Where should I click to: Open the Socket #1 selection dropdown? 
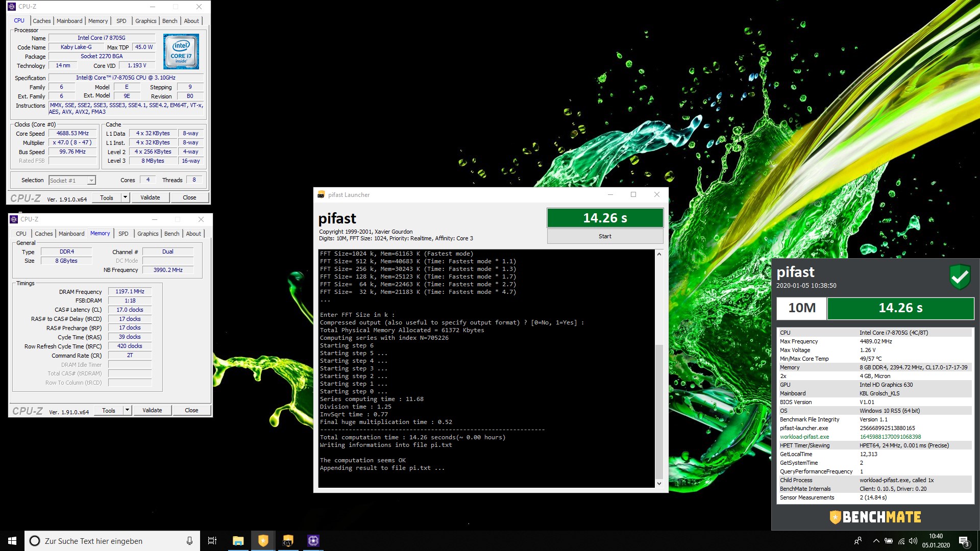[72, 180]
